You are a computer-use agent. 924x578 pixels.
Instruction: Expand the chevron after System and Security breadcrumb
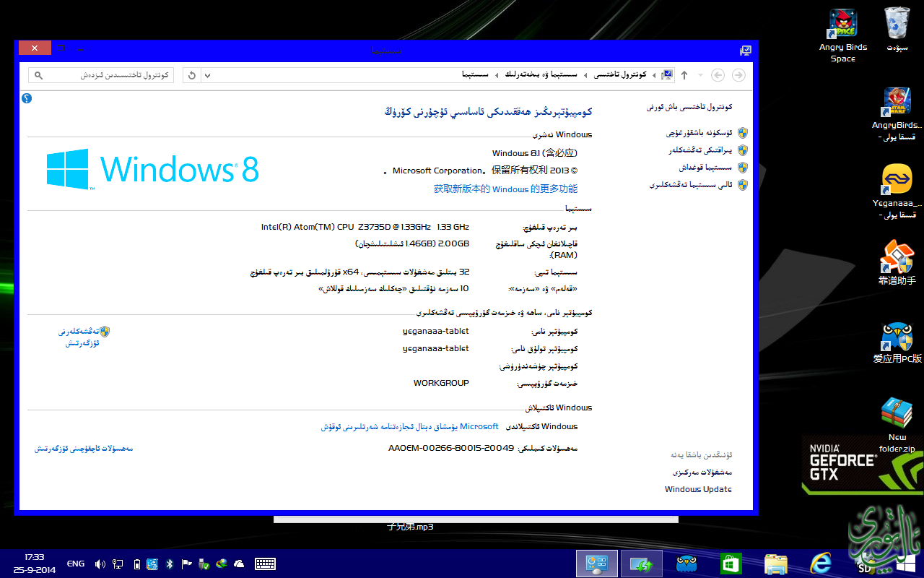click(496, 75)
